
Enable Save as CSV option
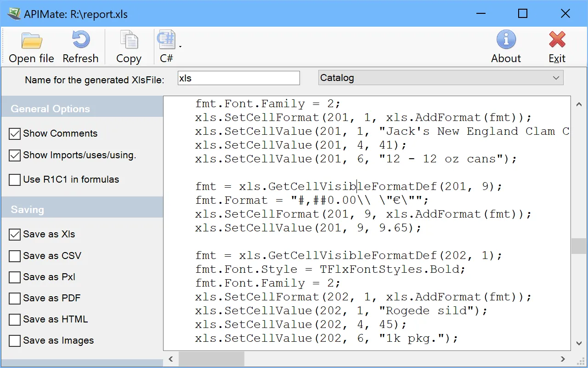pos(15,256)
